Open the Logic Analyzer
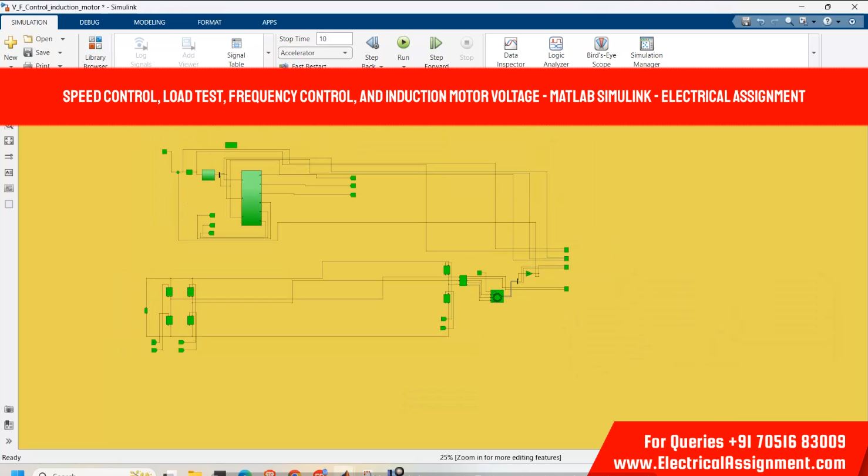 tap(556, 43)
